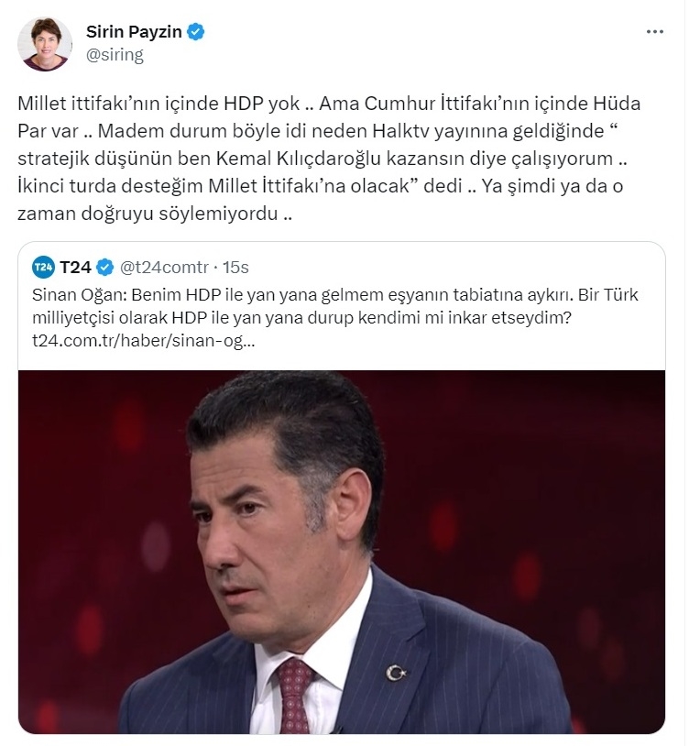Click the crescent flag lapel pin in photo

pyautogui.click(x=396, y=673)
